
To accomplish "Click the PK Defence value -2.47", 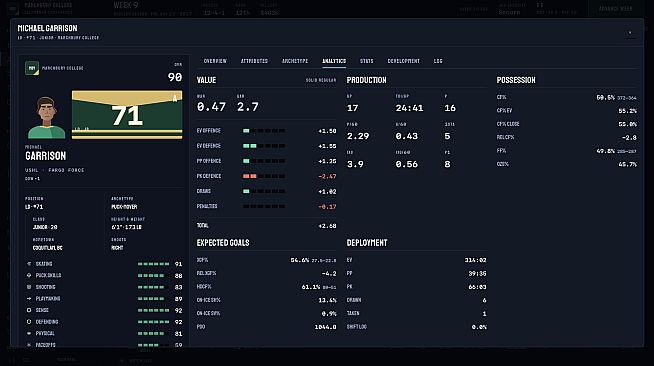I will pos(327,176).
